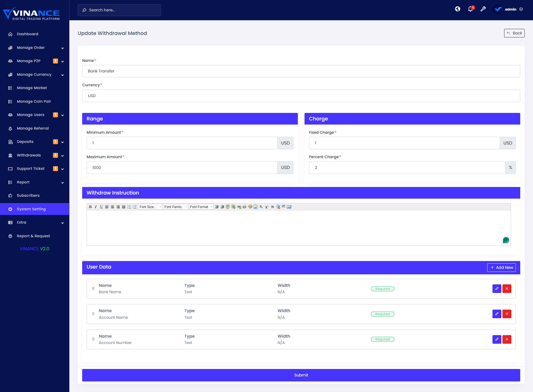
Task: Insert an ordered numbered list
Action: click(129, 207)
